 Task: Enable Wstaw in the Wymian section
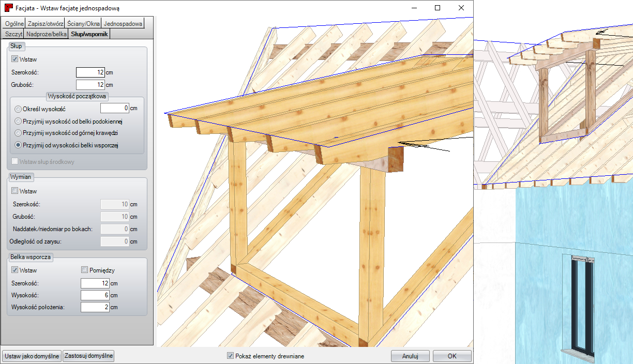(x=14, y=191)
